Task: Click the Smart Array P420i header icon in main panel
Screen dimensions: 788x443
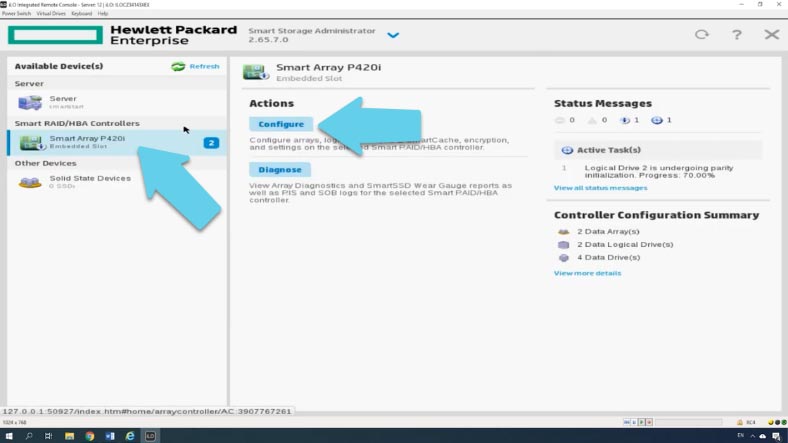Action: (x=256, y=72)
